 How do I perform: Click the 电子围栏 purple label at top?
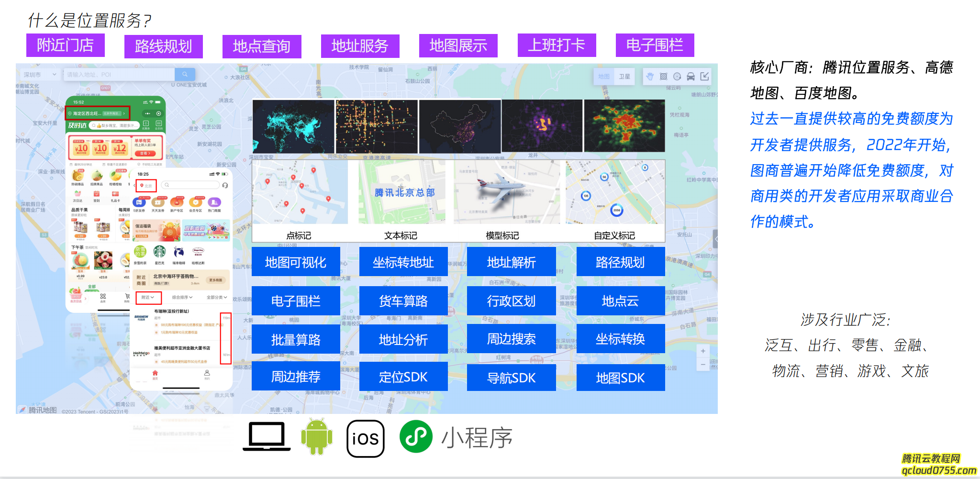pos(655,45)
